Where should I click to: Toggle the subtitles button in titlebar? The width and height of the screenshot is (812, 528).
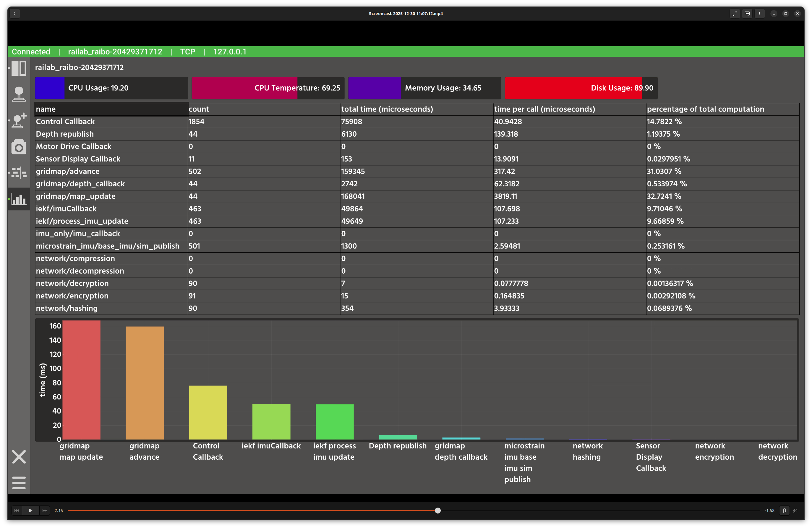[x=747, y=14]
